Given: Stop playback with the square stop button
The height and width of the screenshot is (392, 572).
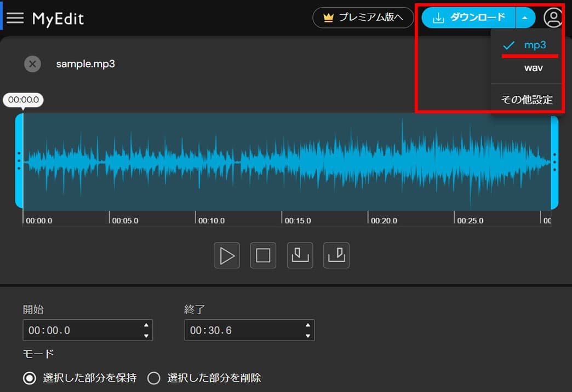Looking at the screenshot, I should click(x=263, y=255).
